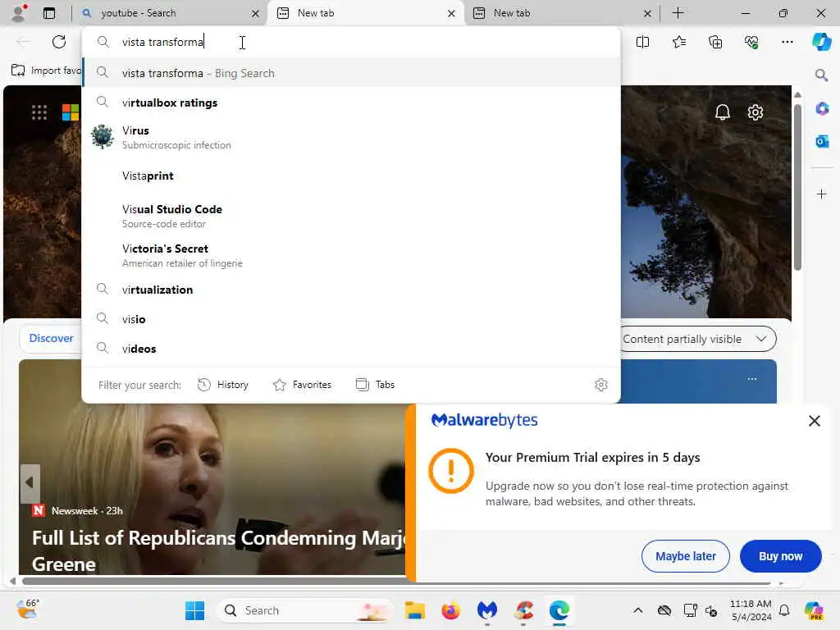The width and height of the screenshot is (840, 630).
Task: Choose the Virus suggestion
Action: tap(351, 137)
